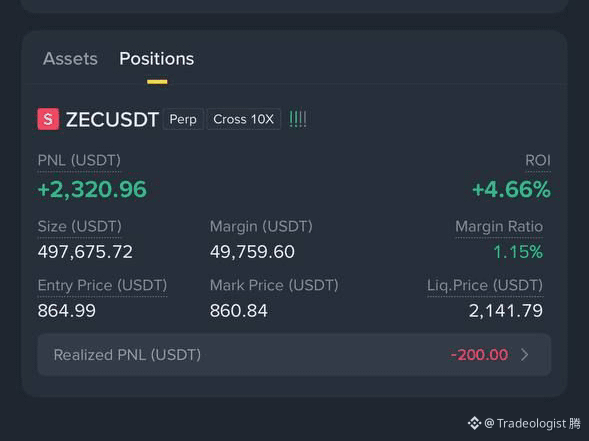The width and height of the screenshot is (589, 441).
Task: Tap the Entry Price (USDT) label
Action: pos(102,286)
